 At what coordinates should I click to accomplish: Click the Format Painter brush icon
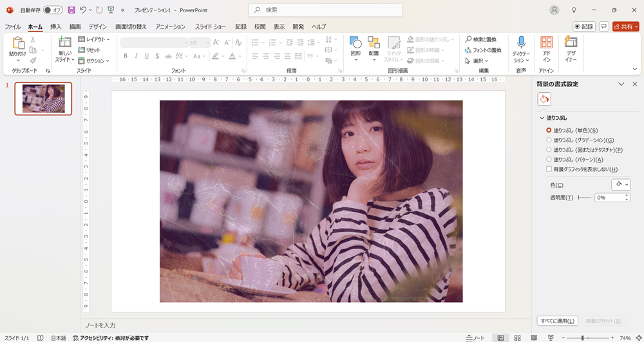coord(33,61)
